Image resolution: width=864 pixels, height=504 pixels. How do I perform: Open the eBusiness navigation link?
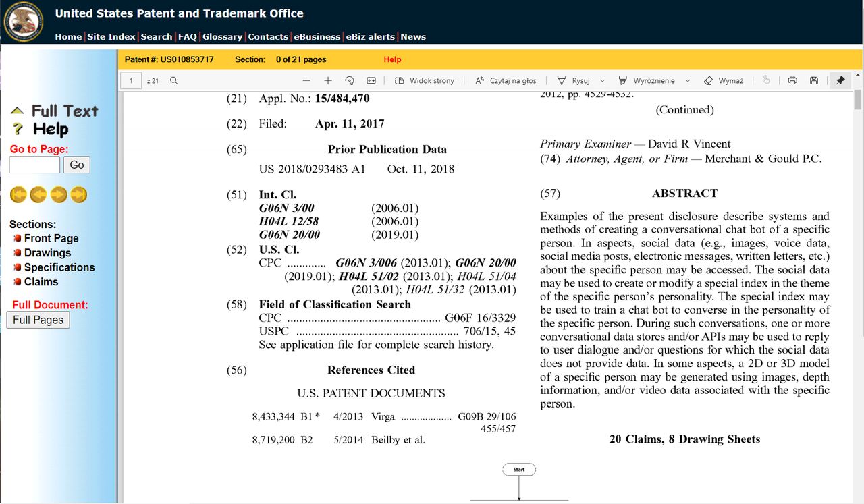coord(317,37)
